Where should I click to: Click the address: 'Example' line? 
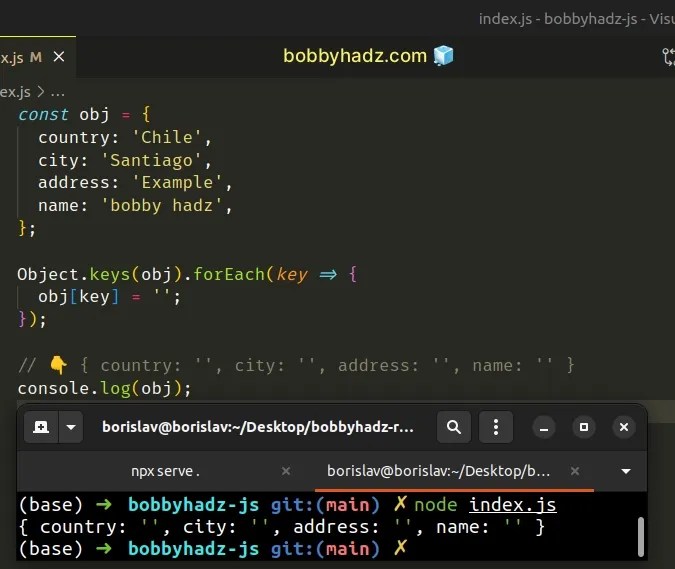coord(135,183)
